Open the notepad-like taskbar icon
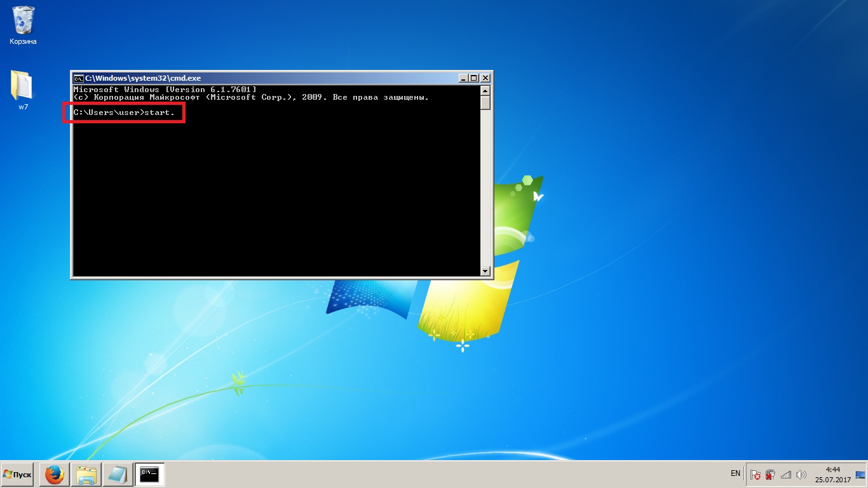868x488 pixels. (x=118, y=475)
